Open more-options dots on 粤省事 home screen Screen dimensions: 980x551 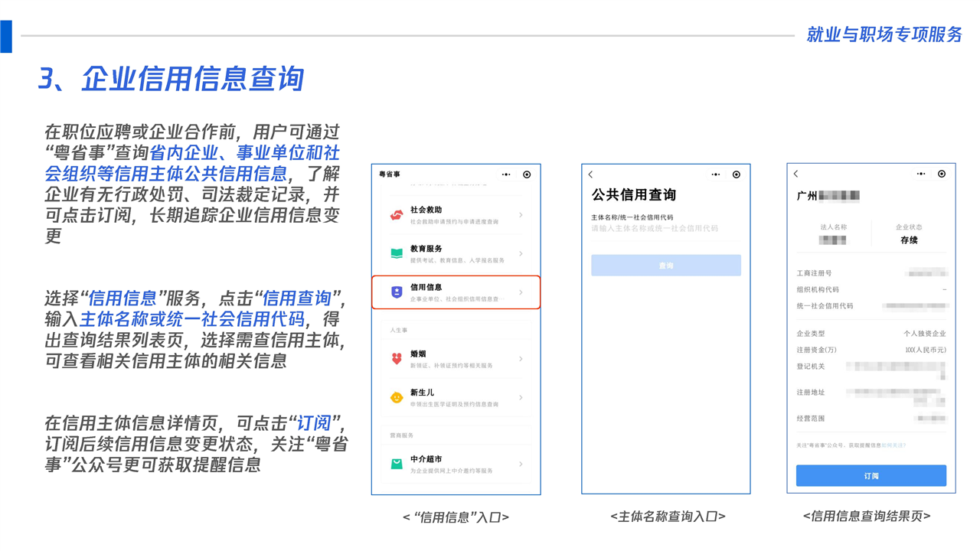click(x=506, y=174)
